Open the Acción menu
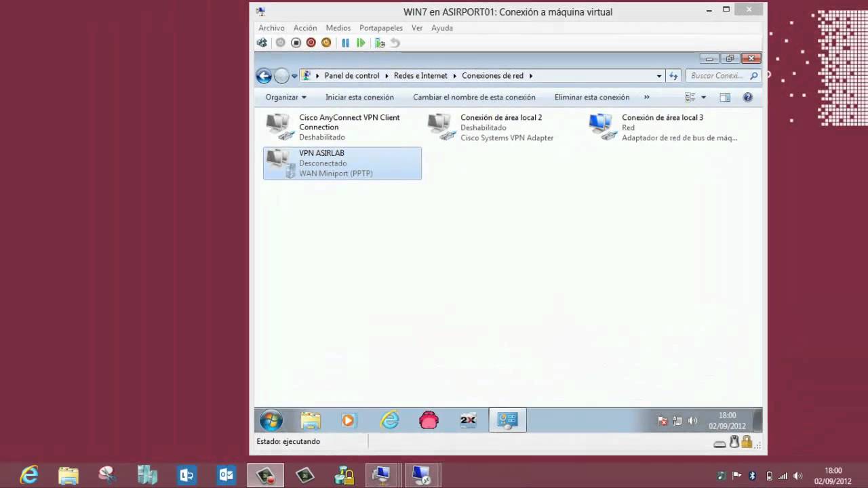This screenshot has width=868, height=488. [x=305, y=28]
